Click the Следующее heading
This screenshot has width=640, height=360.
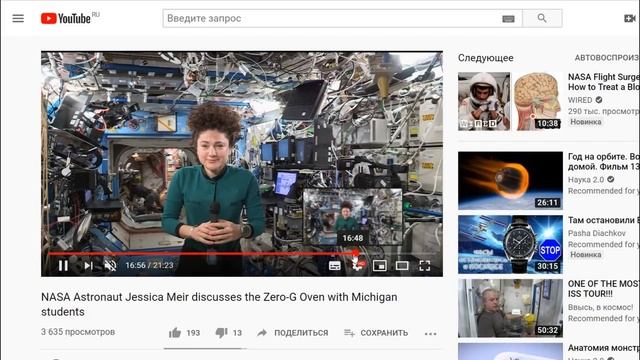(x=486, y=58)
